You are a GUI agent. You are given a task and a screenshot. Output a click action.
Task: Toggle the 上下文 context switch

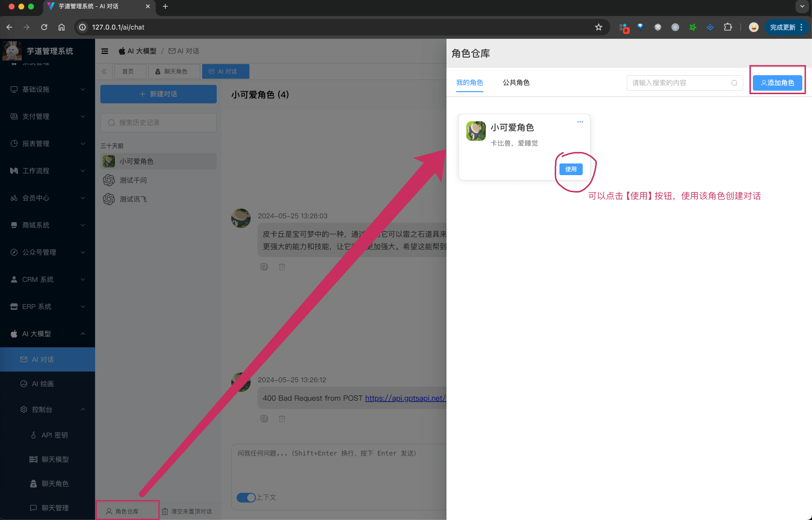click(x=246, y=498)
